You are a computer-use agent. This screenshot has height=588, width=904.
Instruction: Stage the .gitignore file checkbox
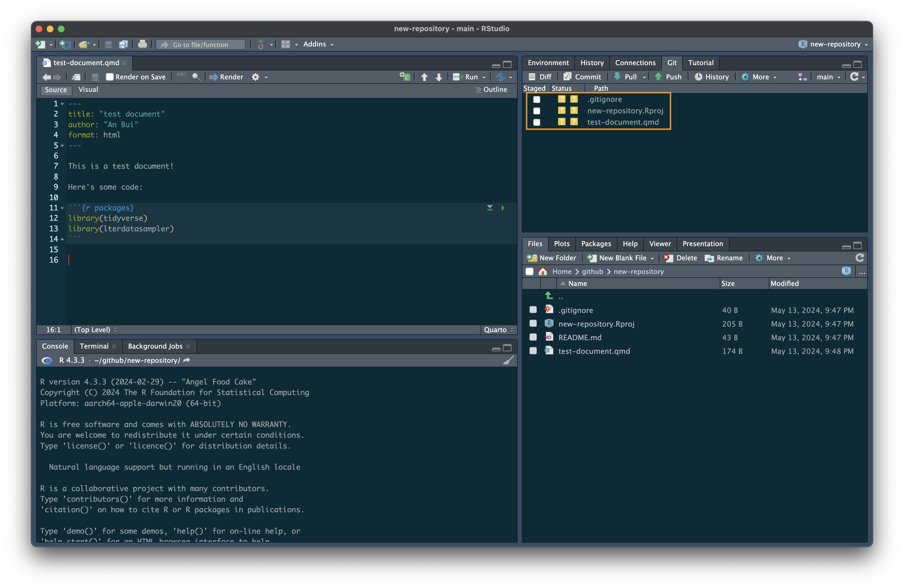[536, 99]
